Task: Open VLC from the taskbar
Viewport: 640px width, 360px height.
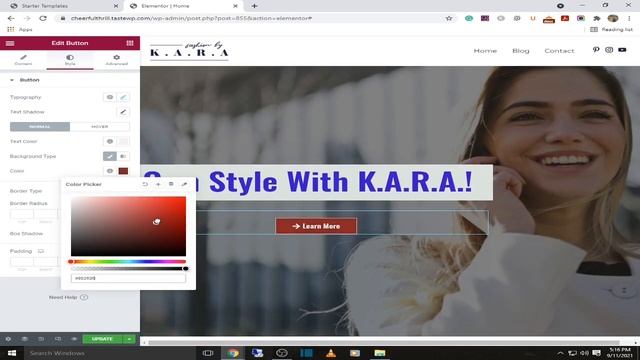Action: tap(331, 353)
